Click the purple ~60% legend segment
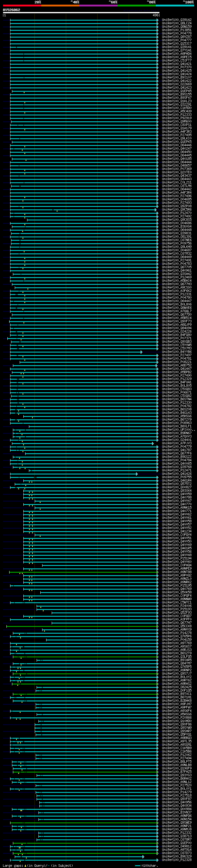 [x=99, y=6]
